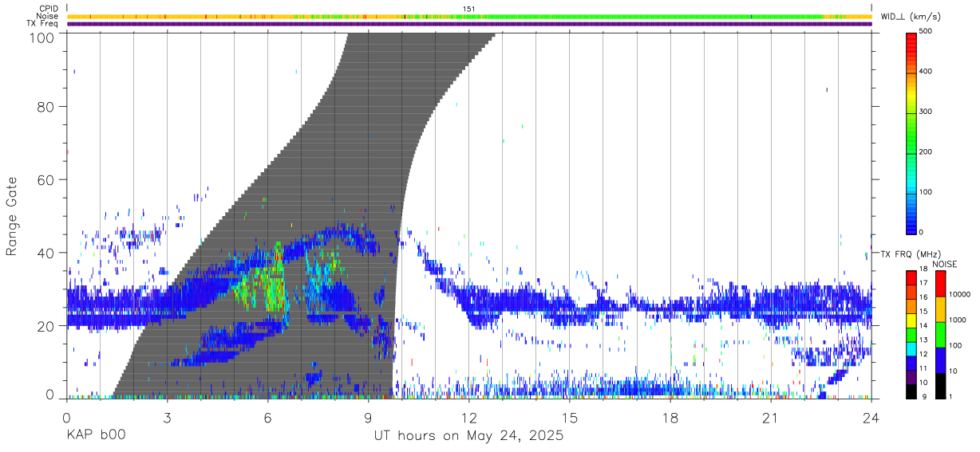Click the noise legend color bar

(941, 334)
